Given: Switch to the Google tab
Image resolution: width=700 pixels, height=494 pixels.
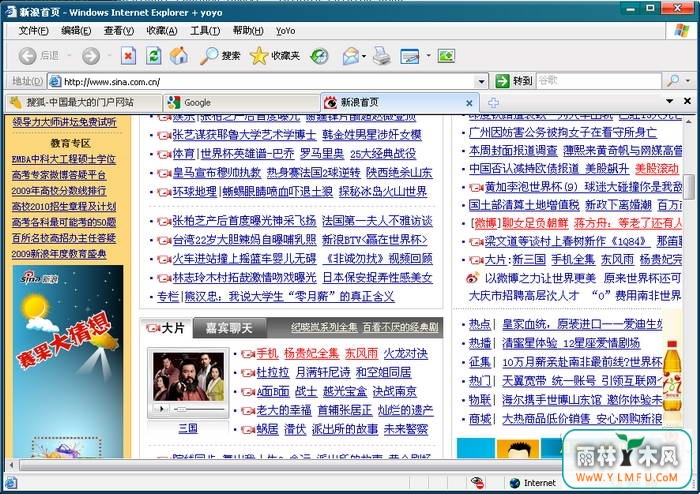Looking at the screenshot, I should (242, 103).
